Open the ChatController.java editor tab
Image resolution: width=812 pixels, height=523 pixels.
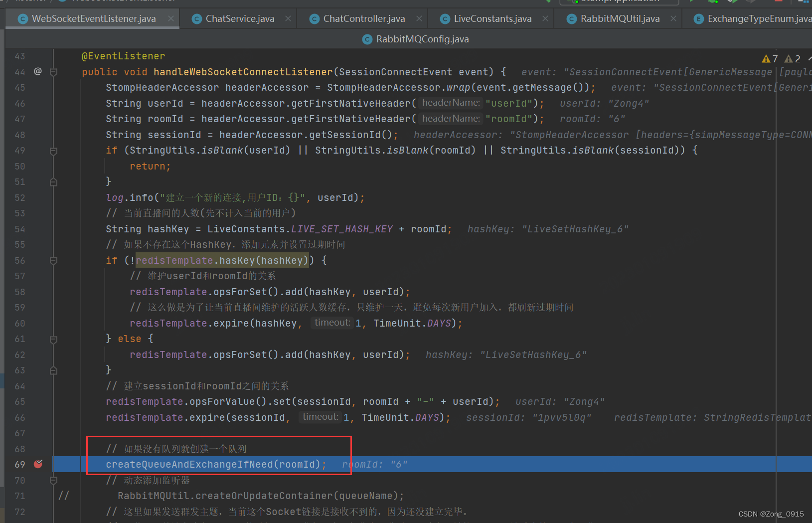363,19
